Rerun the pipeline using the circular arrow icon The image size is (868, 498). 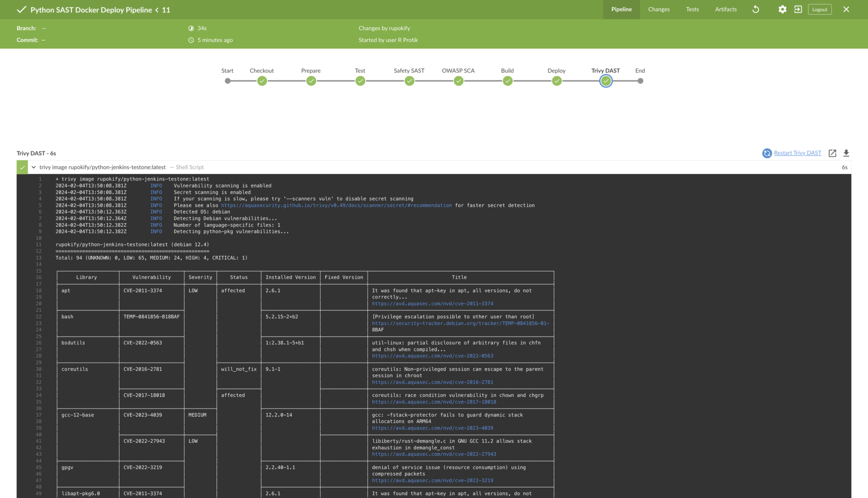tap(755, 9)
